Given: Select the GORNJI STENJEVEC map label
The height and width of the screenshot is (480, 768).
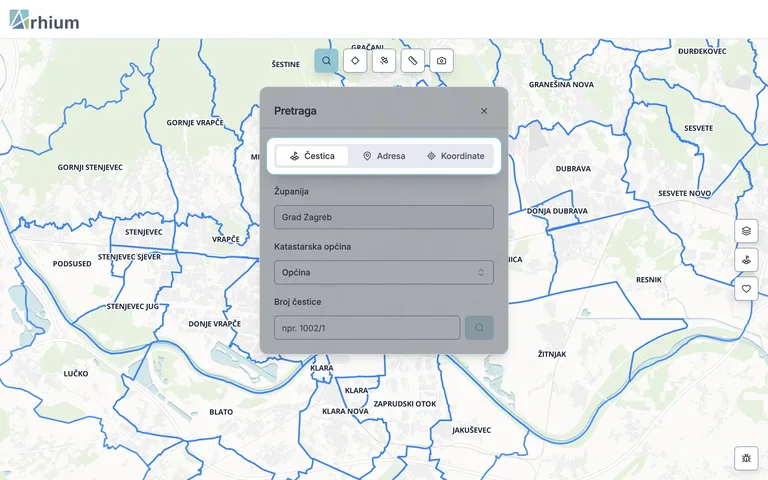Looking at the screenshot, I should (90, 168).
